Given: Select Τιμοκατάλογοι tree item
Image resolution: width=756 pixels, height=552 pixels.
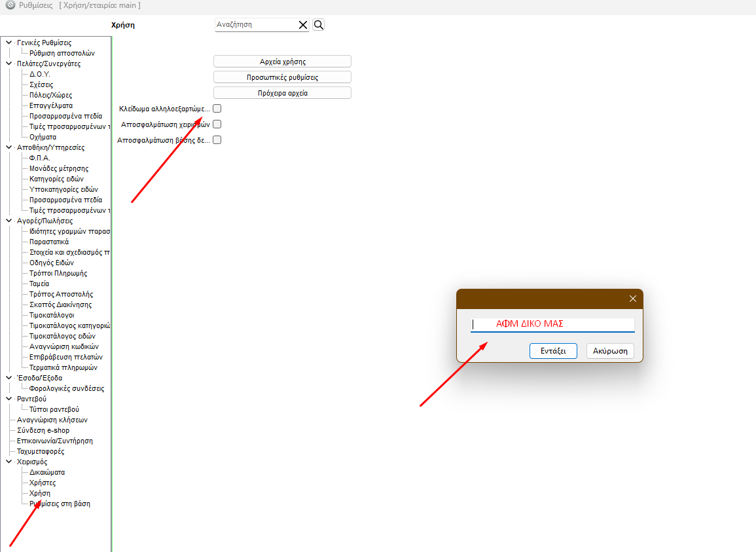Looking at the screenshot, I should pos(52,315).
